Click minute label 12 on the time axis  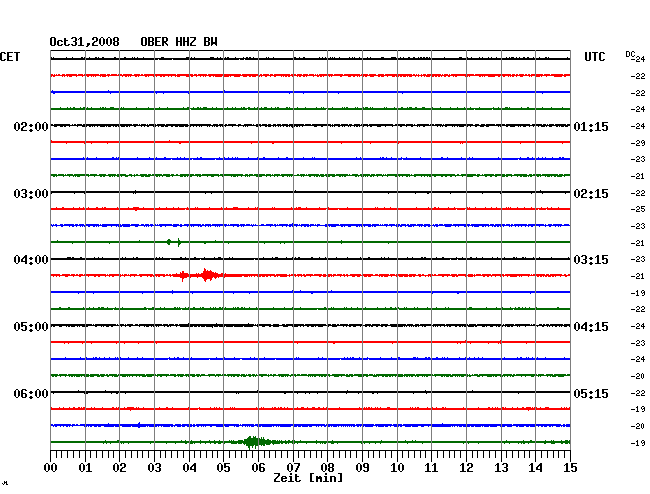(x=466, y=468)
